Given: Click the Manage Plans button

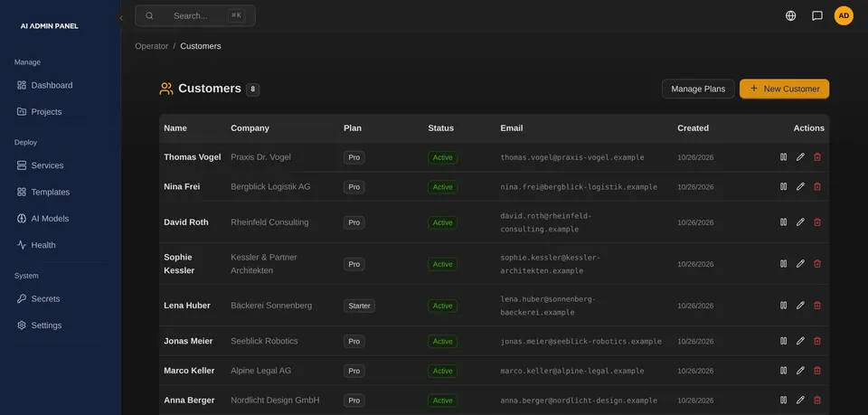Looking at the screenshot, I should [698, 89].
